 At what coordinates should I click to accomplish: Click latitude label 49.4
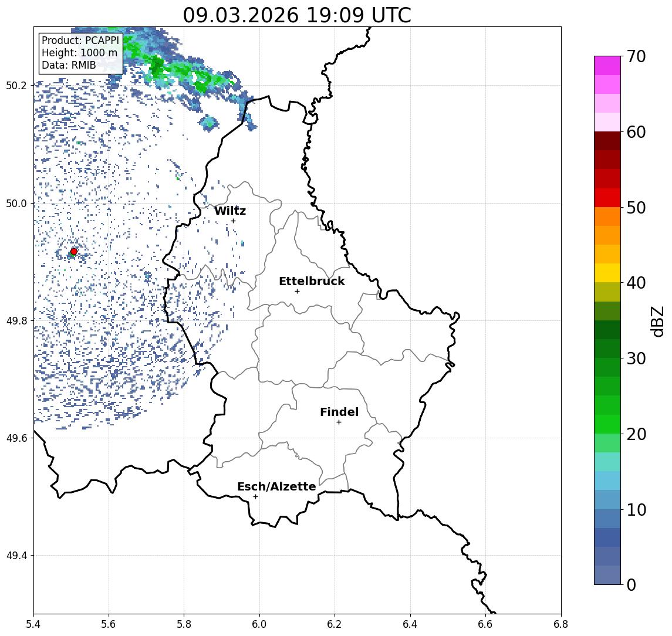16,556
